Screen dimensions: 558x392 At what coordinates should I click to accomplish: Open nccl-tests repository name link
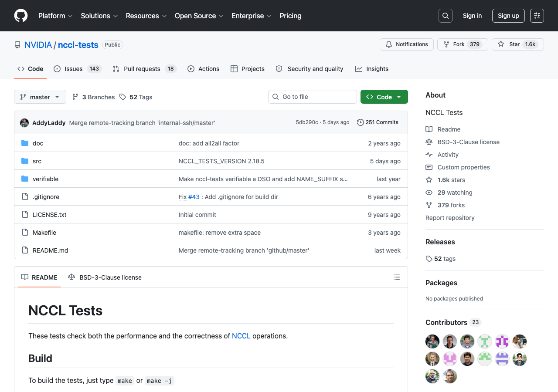tap(78, 44)
